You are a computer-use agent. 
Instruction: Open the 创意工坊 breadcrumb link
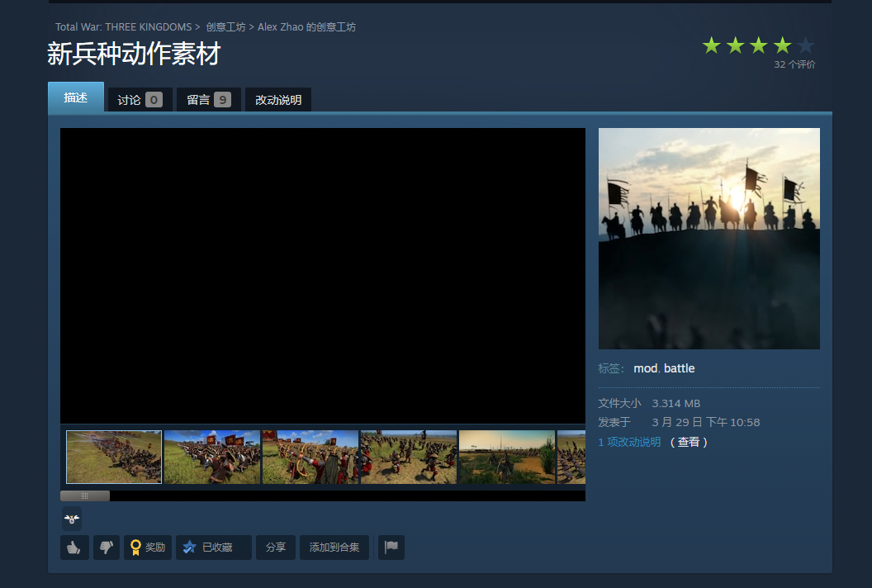coord(225,26)
